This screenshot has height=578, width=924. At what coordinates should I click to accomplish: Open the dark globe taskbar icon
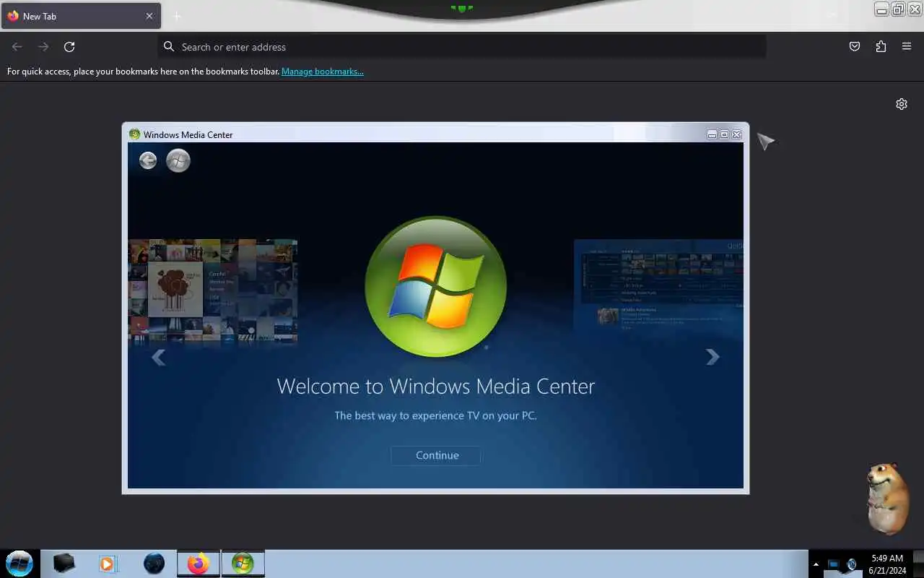154,564
